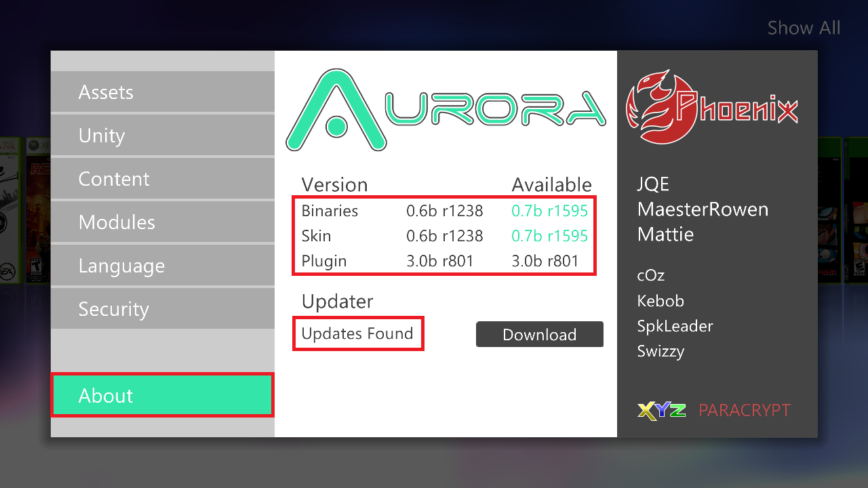Click the MaesterRowen credit name

[x=703, y=209]
